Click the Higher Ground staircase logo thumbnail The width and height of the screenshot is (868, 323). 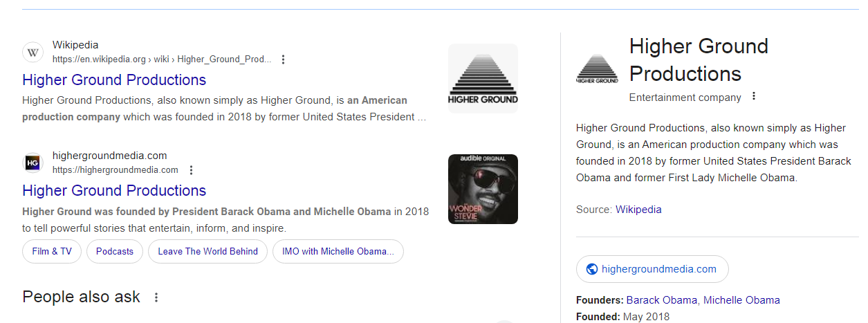click(x=483, y=78)
